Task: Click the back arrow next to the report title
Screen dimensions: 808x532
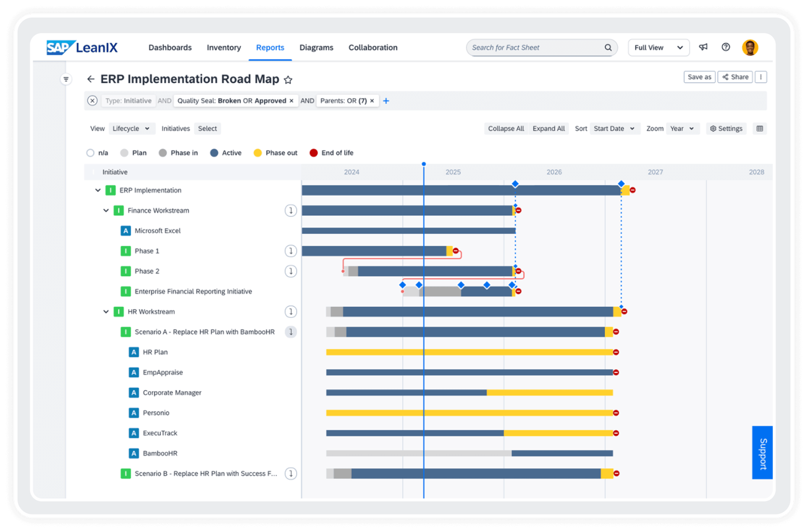Action: point(91,79)
